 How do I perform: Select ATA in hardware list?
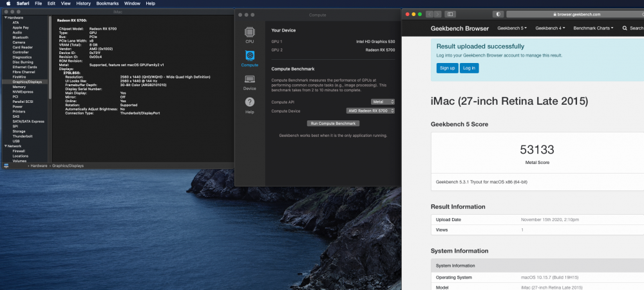(x=15, y=23)
